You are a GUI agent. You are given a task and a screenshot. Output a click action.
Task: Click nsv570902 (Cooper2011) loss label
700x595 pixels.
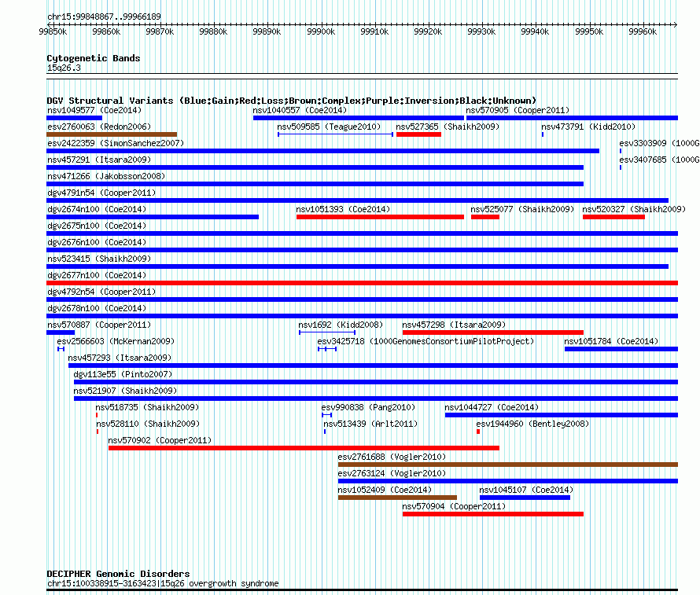[160, 440]
